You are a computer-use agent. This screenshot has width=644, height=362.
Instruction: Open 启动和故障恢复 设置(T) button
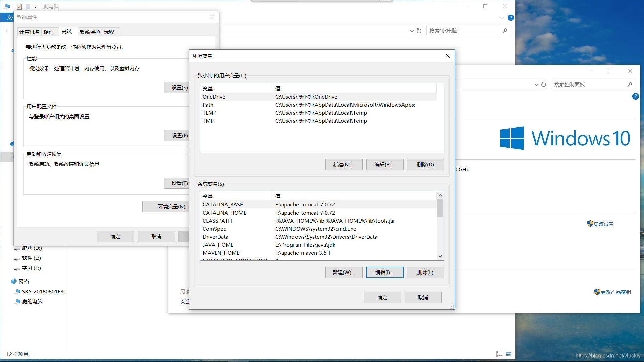pos(177,183)
